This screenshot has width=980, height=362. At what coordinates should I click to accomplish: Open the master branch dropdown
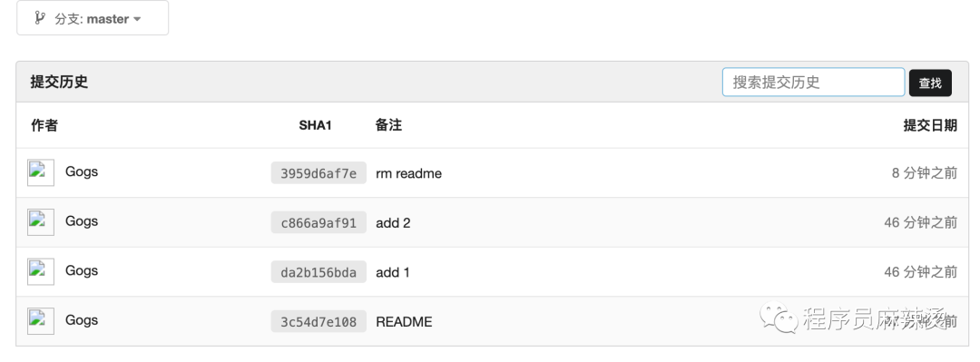(93, 18)
